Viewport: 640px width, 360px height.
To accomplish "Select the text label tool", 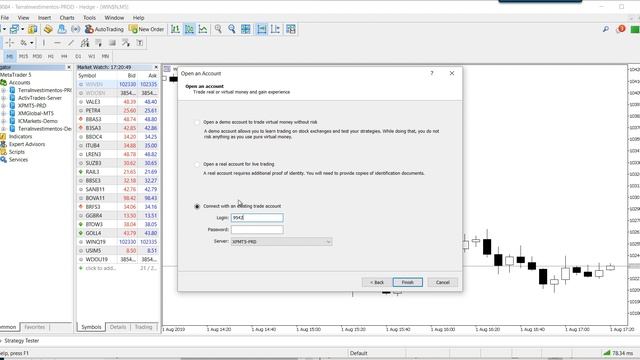I will pyautogui.click(x=140, y=43).
